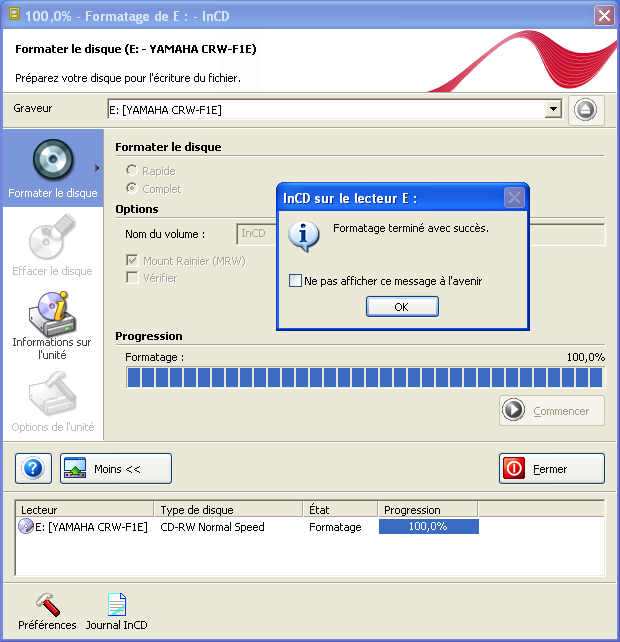The width and height of the screenshot is (620, 642).
Task: Open Informations sur l'unité section
Action: [x=52, y=326]
